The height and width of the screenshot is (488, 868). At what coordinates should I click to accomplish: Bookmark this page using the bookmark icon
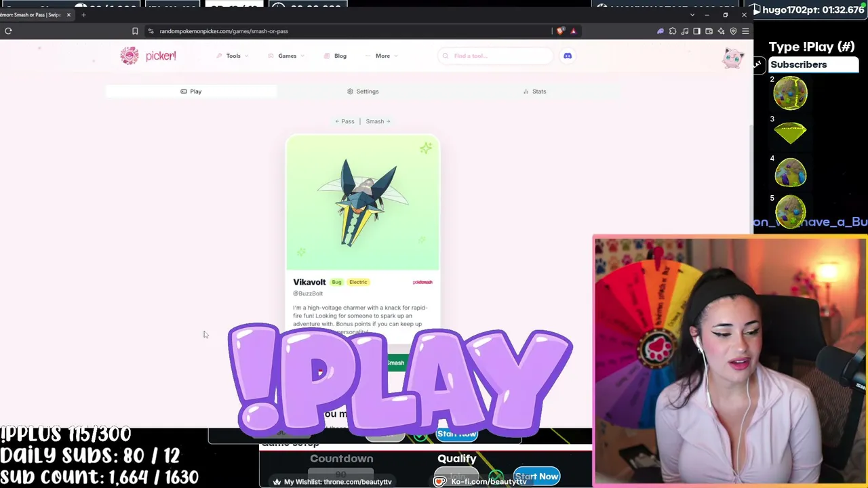135,30
